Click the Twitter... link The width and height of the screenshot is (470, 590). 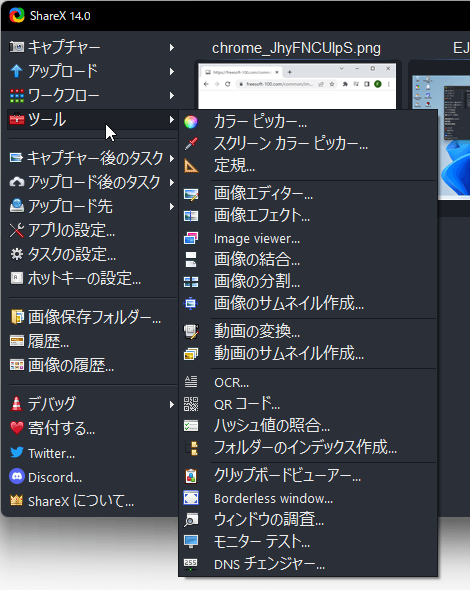(92, 453)
